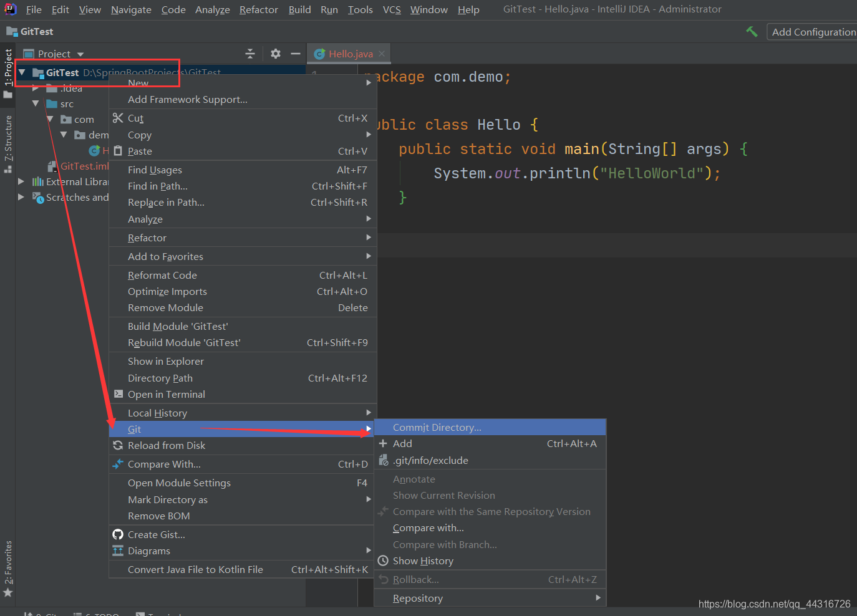
Task: Click Compare with... in Git submenu
Action: coord(490,527)
